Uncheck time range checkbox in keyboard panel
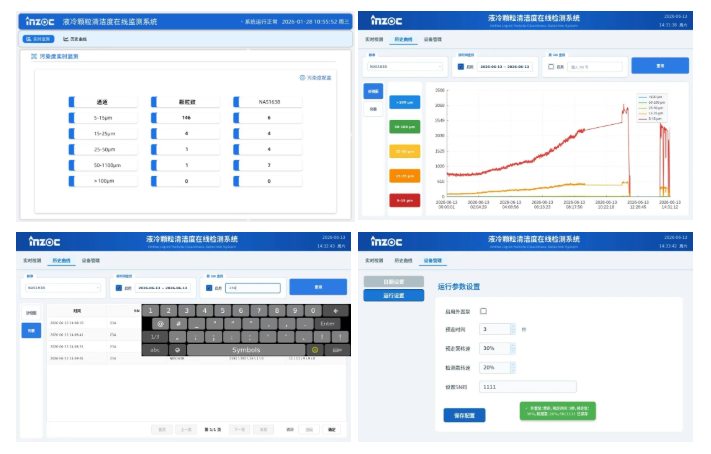Image resolution: width=711 pixels, height=454 pixels. [x=119, y=288]
